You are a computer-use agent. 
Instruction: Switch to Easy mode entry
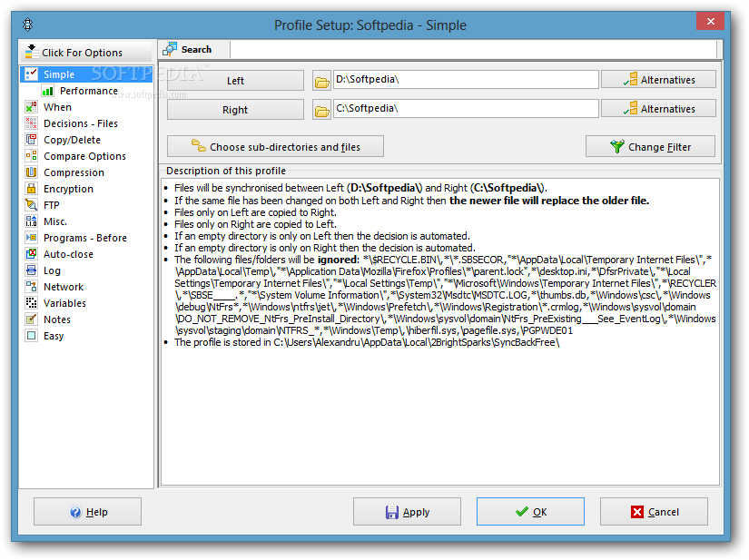[x=53, y=336]
